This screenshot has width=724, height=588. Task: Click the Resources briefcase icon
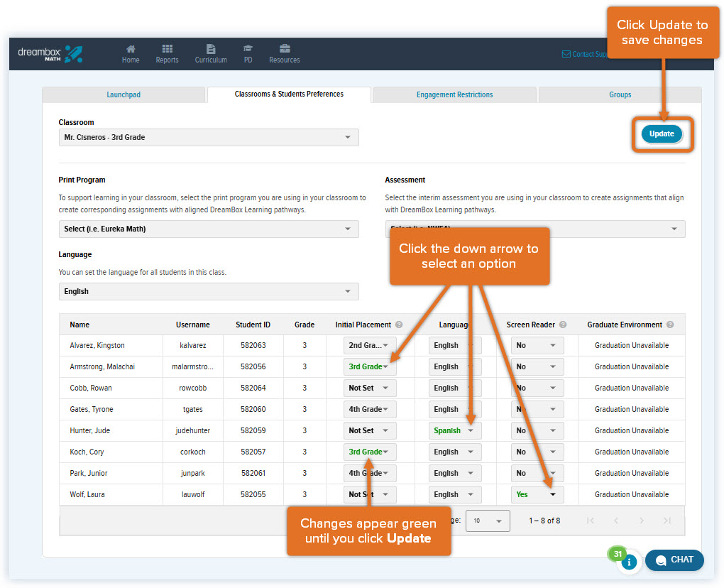point(284,50)
